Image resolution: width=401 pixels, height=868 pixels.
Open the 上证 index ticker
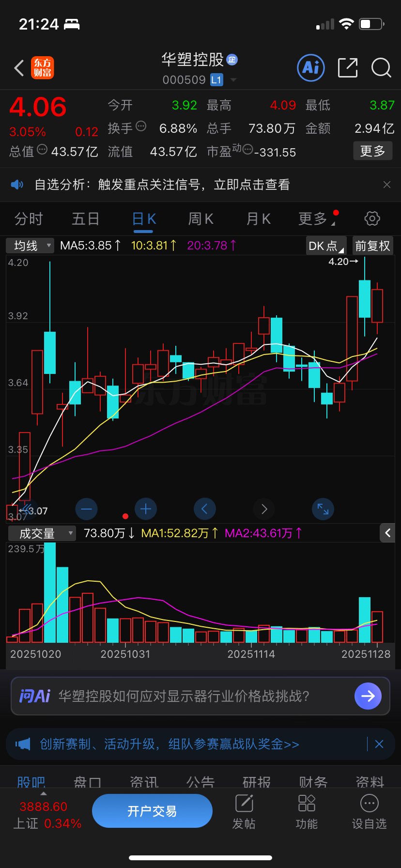tap(46, 815)
